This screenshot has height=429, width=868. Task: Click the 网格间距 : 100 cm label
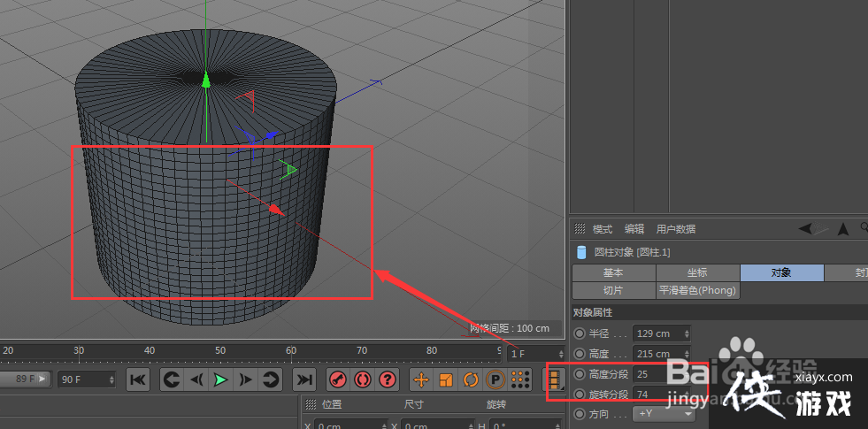click(510, 328)
